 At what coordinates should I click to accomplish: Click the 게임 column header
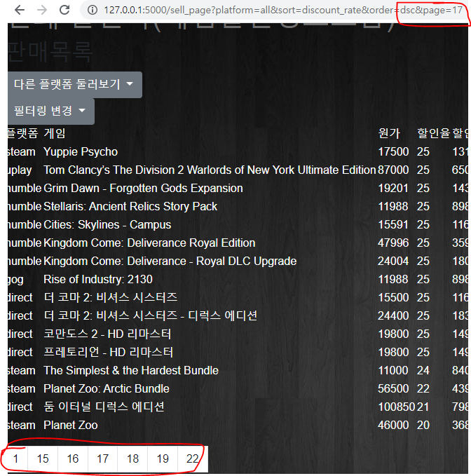click(x=55, y=134)
